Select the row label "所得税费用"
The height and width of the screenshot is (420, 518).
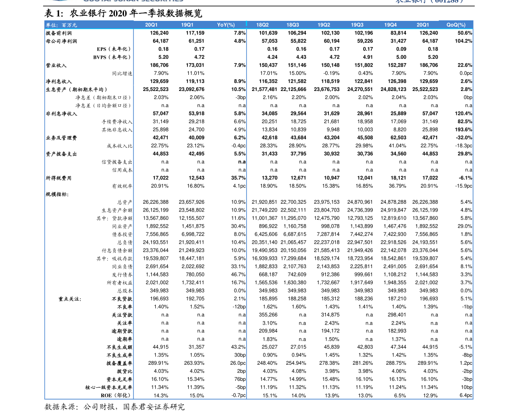coord(59,178)
